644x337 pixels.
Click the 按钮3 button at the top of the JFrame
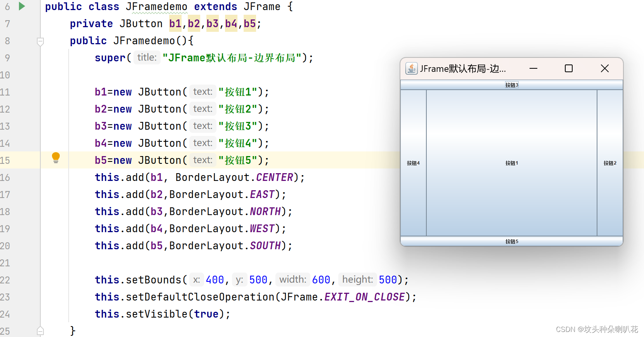tap(512, 85)
